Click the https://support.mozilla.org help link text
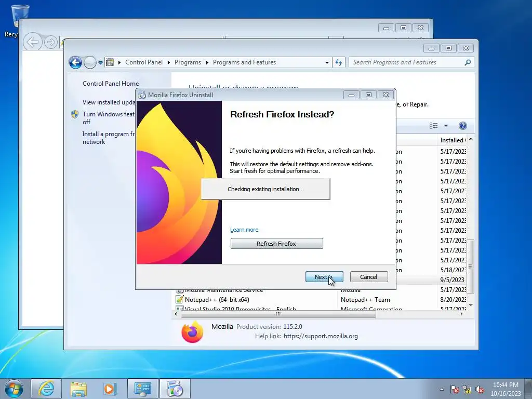Image resolution: width=532 pixels, height=399 pixels. coord(321,336)
